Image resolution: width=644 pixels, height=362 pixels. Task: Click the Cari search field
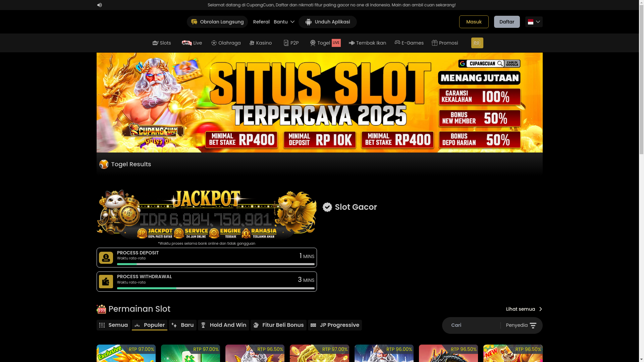(473, 325)
